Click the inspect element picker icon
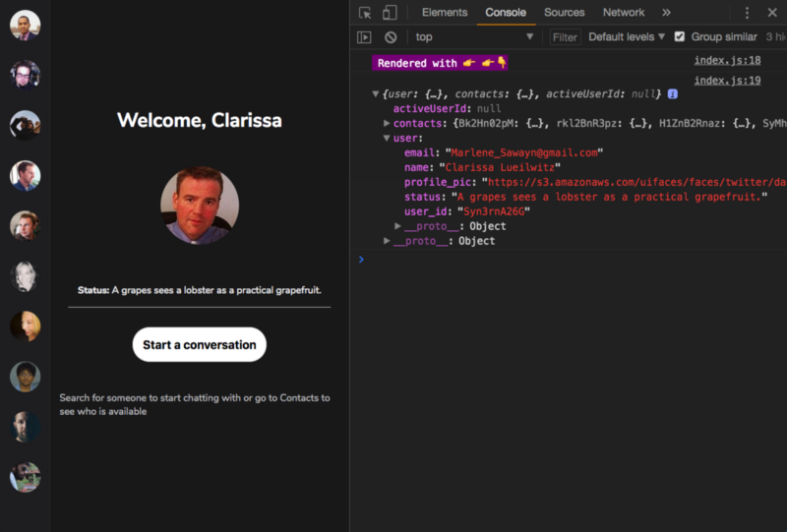 pyautogui.click(x=365, y=13)
